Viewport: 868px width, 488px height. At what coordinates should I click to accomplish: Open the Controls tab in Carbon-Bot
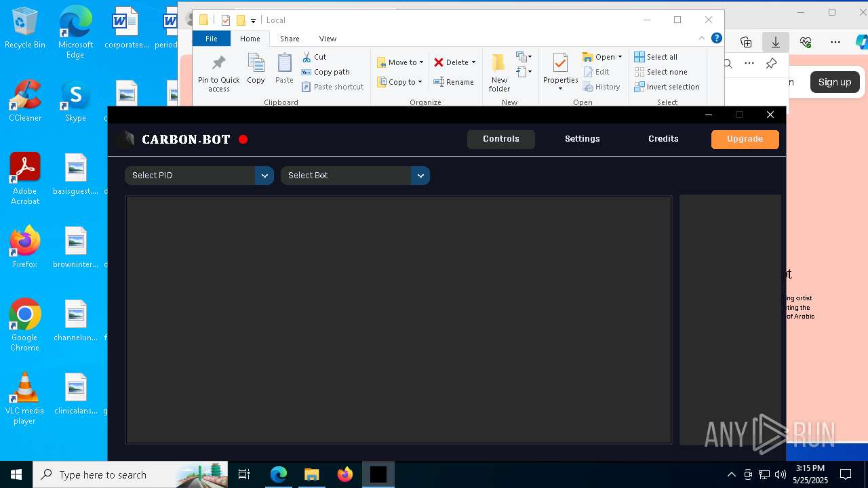pos(501,139)
